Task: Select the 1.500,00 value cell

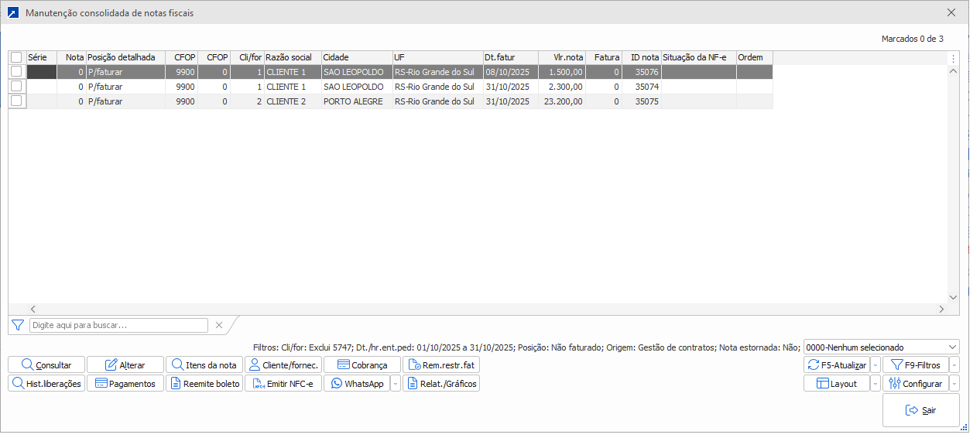Action: (x=562, y=72)
